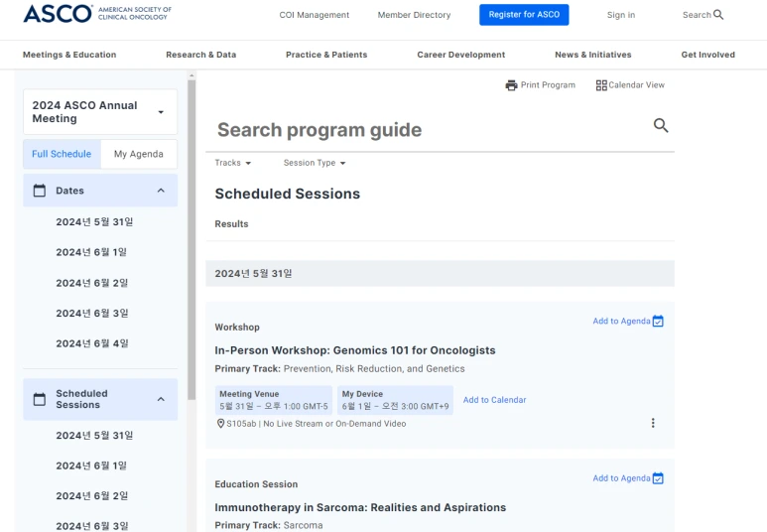767x532 pixels.
Task: Select Meeting Venue time zone option
Action: [x=274, y=400]
